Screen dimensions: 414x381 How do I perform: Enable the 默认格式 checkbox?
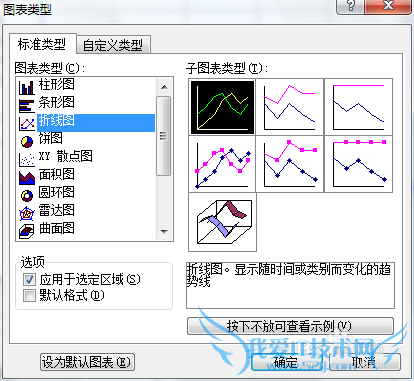(x=29, y=295)
